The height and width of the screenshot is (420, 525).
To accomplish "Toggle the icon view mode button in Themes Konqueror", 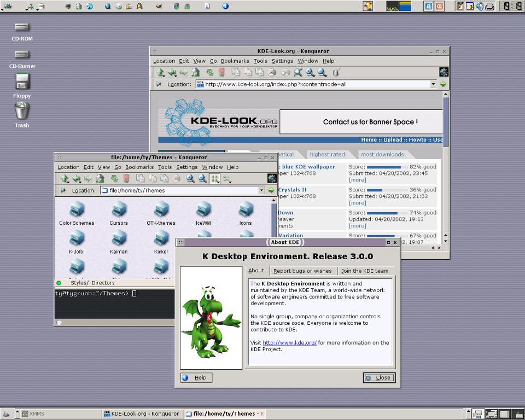I will (214, 178).
